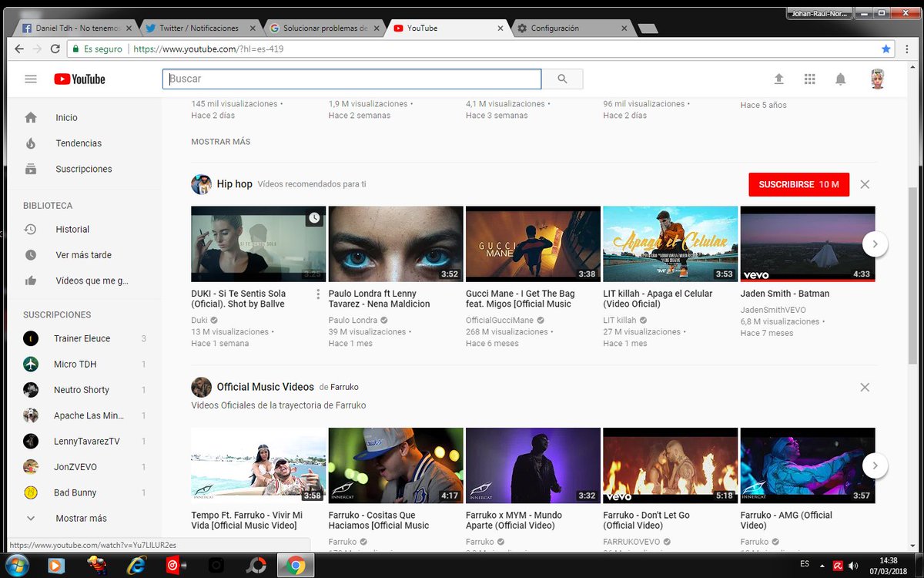Click the search magnifier button
Screen dimensions: 924x578
pyautogui.click(x=562, y=79)
